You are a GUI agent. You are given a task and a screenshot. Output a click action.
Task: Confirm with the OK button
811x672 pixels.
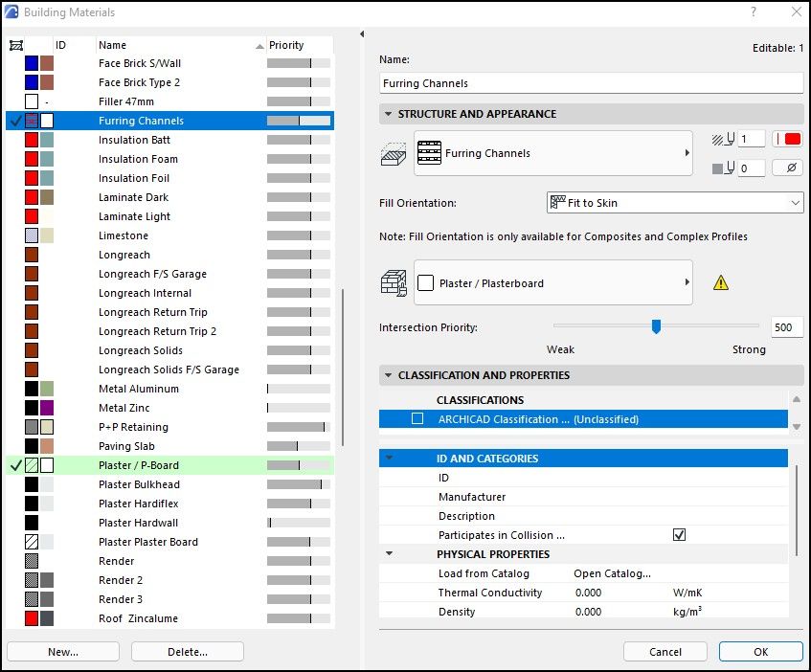point(761,652)
